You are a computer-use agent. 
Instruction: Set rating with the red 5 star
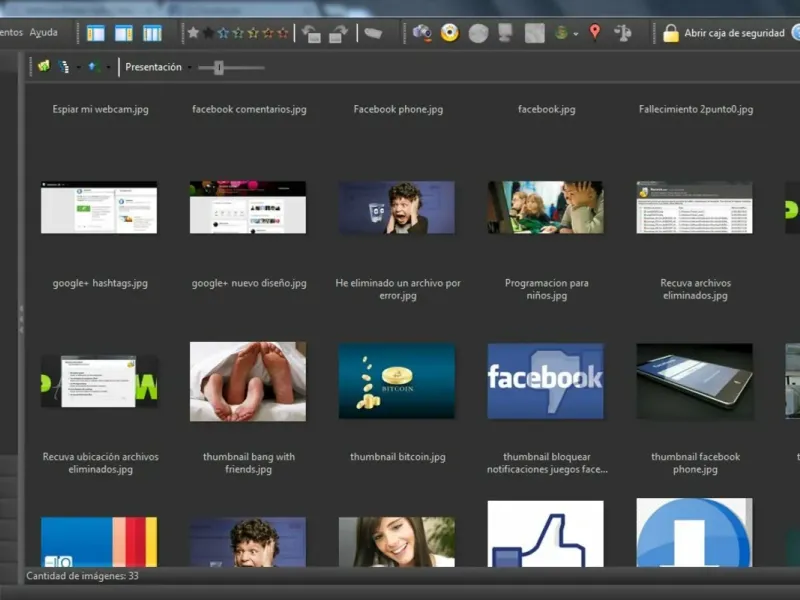coord(283,33)
